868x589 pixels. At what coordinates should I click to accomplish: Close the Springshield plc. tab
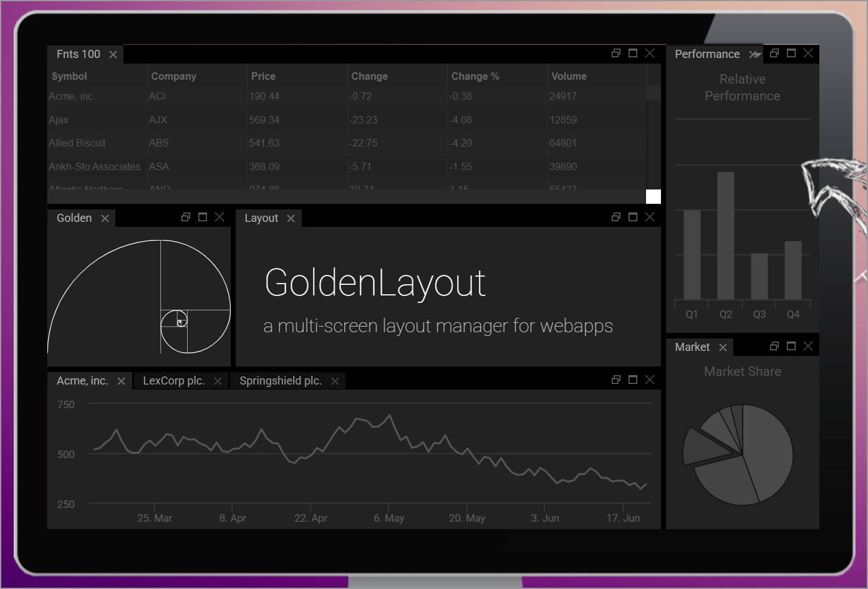tap(335, 381)
